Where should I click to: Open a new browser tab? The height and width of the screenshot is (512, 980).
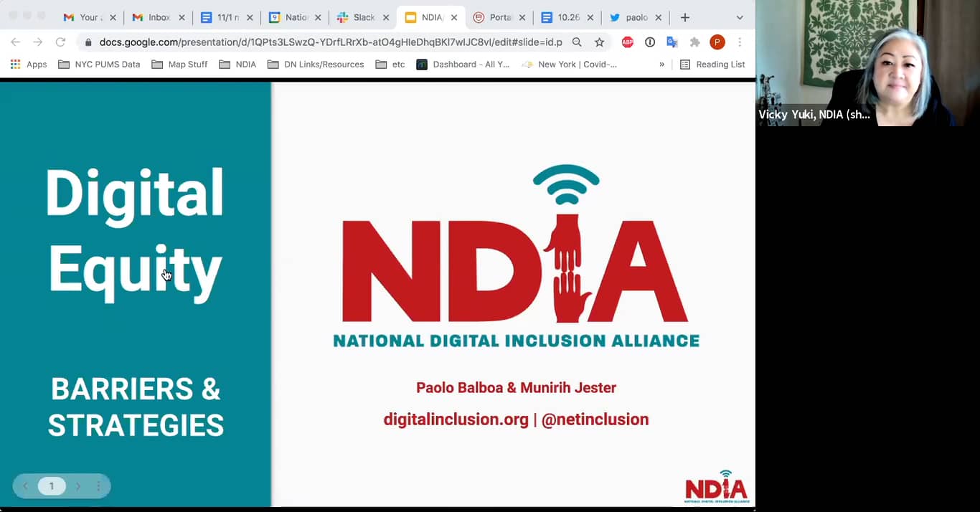click(684, 17)
